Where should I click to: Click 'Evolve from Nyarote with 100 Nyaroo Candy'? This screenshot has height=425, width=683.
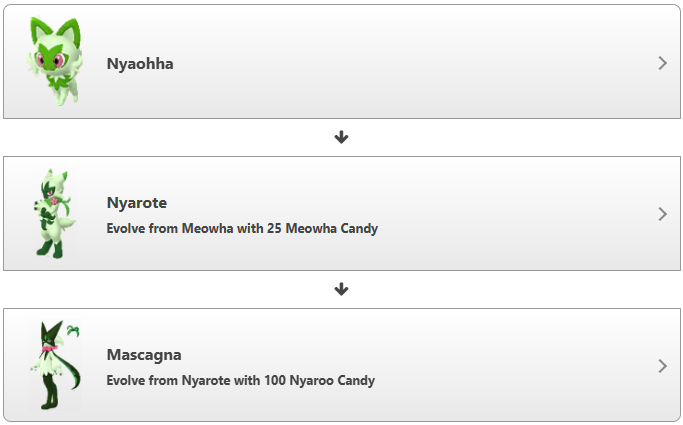pos(240,381)
